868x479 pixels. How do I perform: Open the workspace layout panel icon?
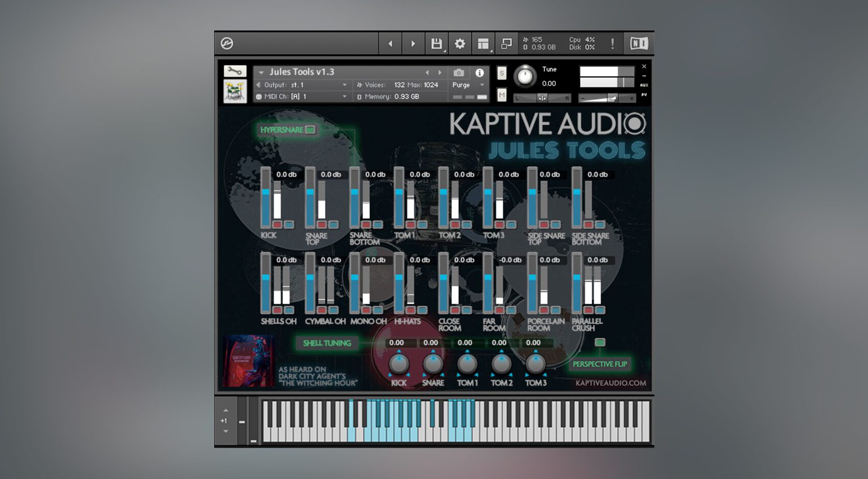(x=483, y=43)
